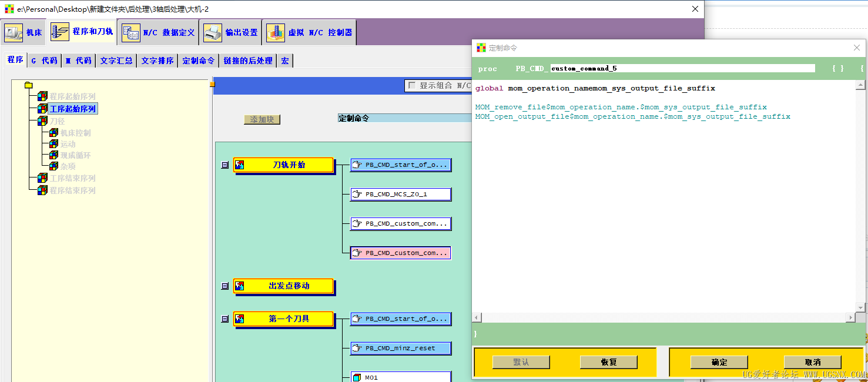Screen dimensions: 868x382
Task: Select 机床控制 tree node
Action: pyautogui.click(x=75, y=133)
